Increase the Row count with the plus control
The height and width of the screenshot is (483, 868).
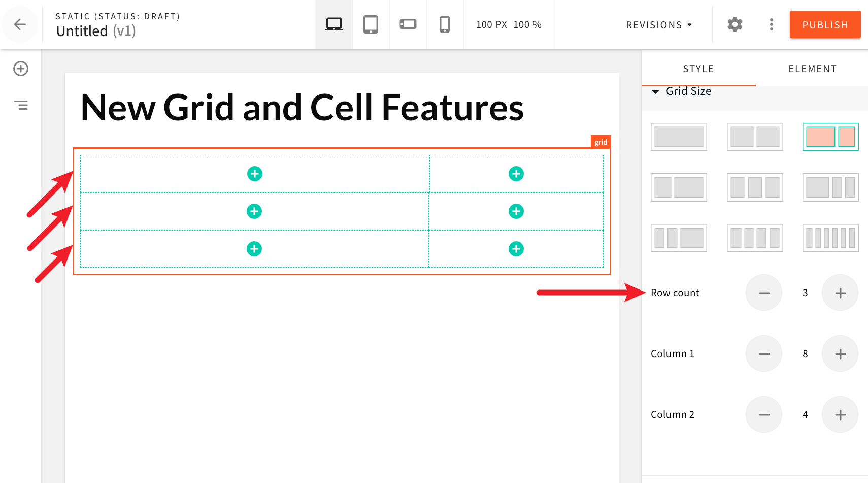840,293
